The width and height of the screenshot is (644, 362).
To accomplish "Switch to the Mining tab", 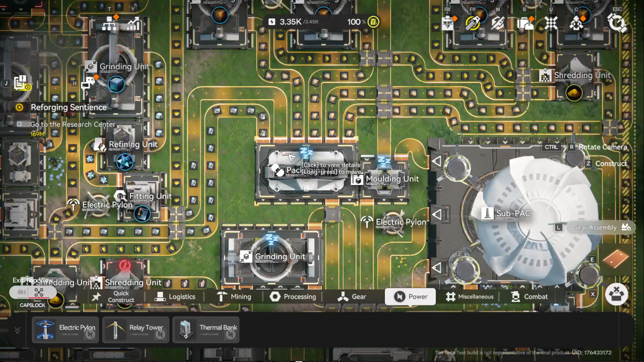I will pyautogui.click(x=234, y=297).
